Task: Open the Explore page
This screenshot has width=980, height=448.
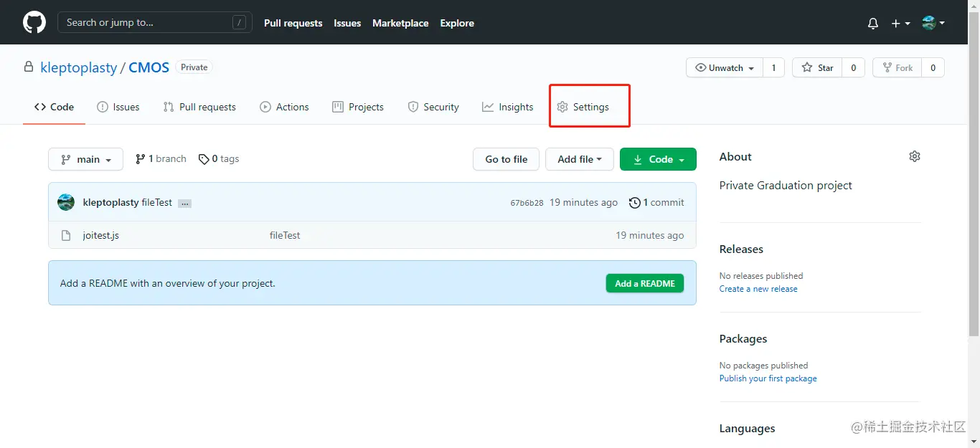Action: (x=457, y=23)
